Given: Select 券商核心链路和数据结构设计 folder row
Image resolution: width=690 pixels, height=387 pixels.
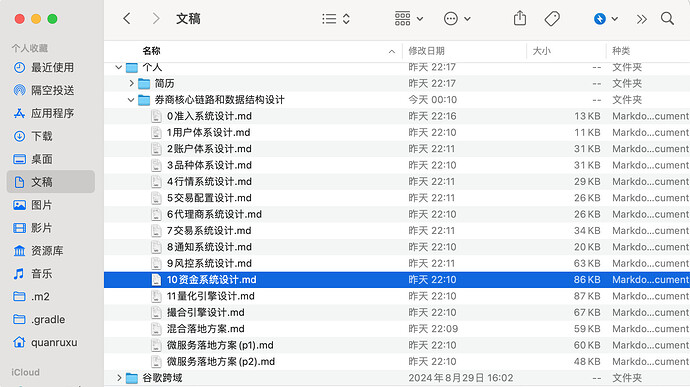Looking at the screenshot, I should point(397,100).
